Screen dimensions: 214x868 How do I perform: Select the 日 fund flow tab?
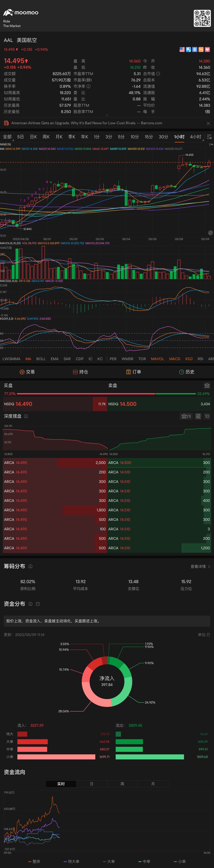[92, 784]
